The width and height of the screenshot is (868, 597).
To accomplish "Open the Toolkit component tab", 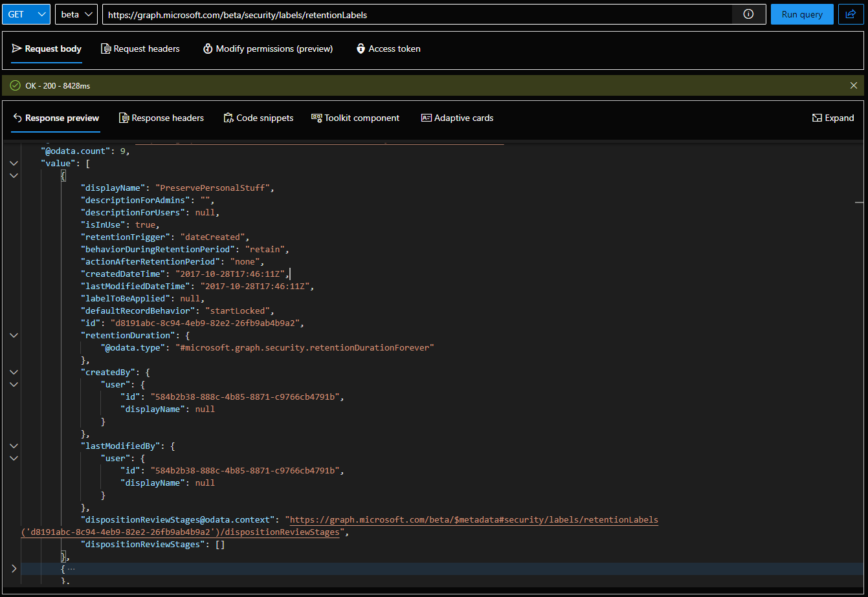I will tap(355, 118).
